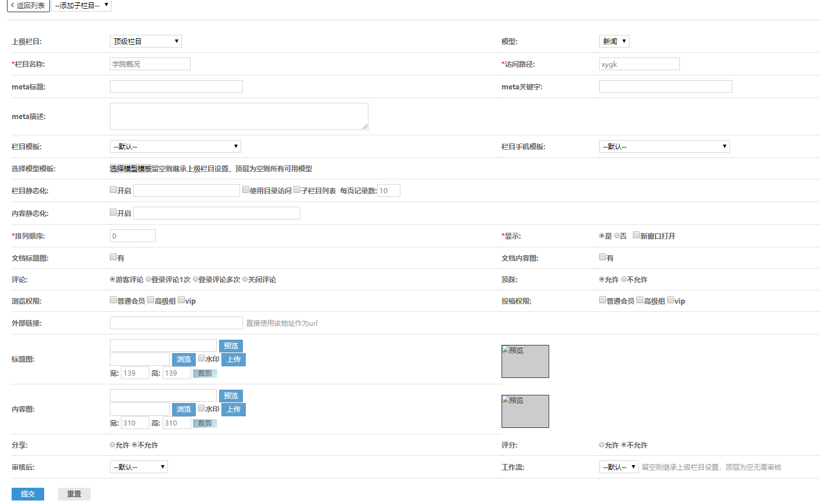Click 浏览 in the 内容图 row
The height and width of the screenshot is (504, 820).
click(184, 409)
